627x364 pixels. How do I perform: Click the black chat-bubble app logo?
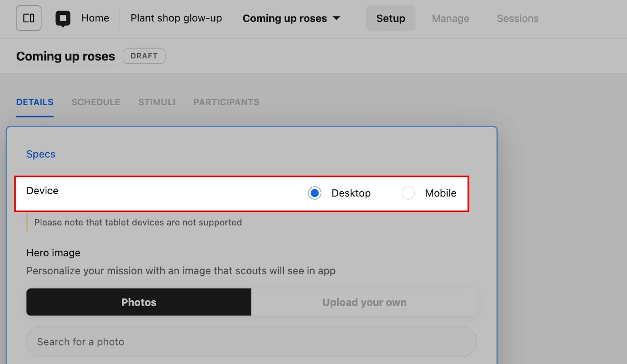tap(63, 18)
